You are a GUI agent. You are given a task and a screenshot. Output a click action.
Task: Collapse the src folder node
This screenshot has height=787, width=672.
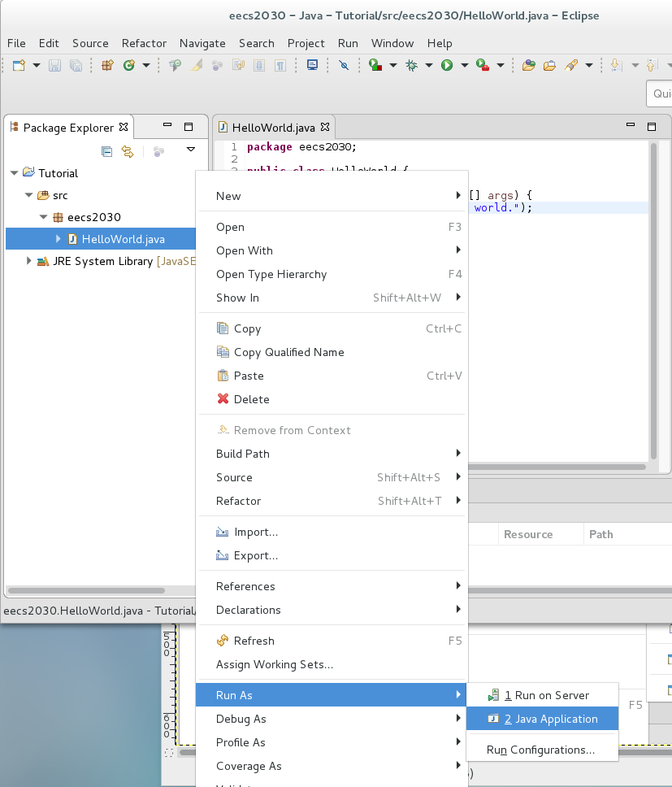tap(29, 195)
